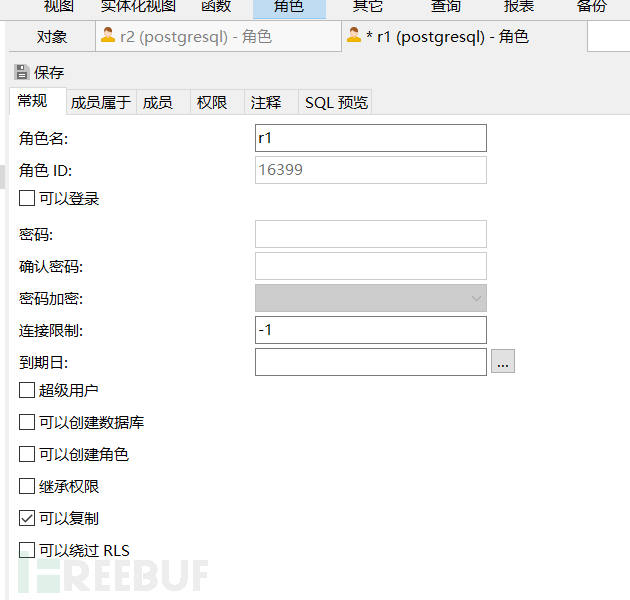Screen dimensions: 630x600
Task: Select the 角色 toolbar item
Action: pyautogui.click(x=289, y=8)
